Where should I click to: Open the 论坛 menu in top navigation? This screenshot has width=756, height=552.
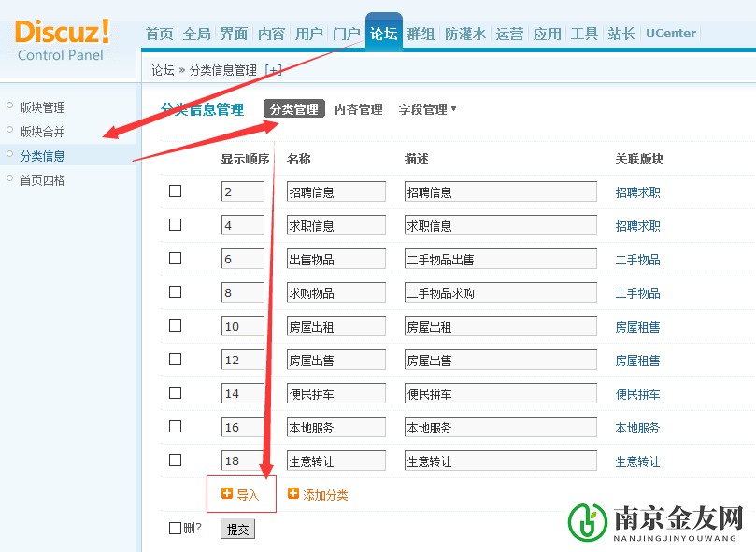click(x=384, y=31)
